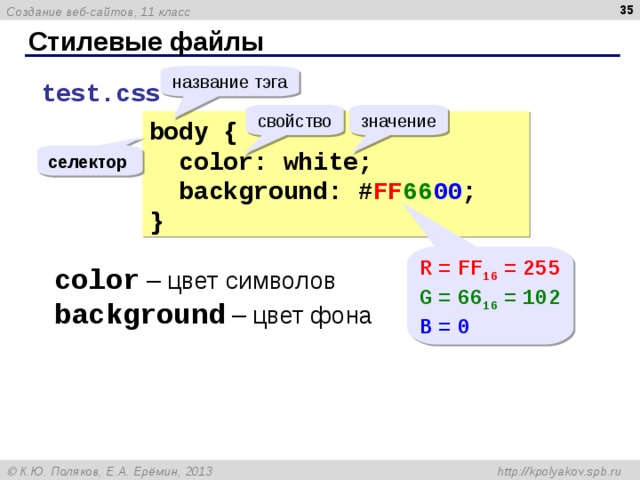Click bold "color" in the explanation below
This screenshot has height=480, width=640.
pos(97,280)
